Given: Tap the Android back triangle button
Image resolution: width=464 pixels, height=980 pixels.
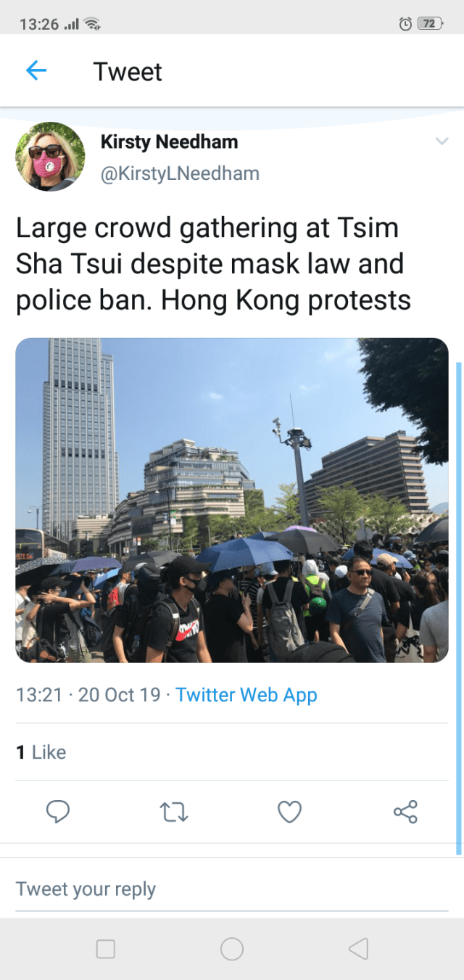Looking at the screenshot, I should [x=358, y=949].
